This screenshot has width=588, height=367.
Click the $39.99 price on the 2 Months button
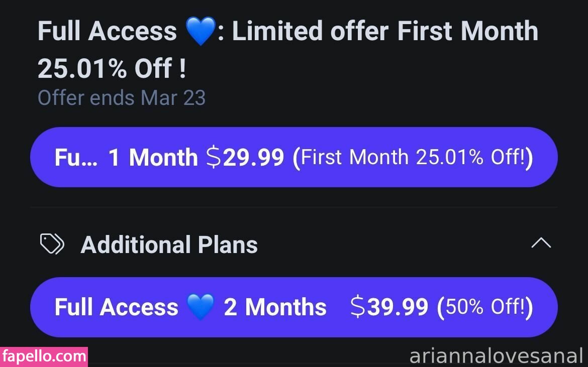[x=389, y=307]
